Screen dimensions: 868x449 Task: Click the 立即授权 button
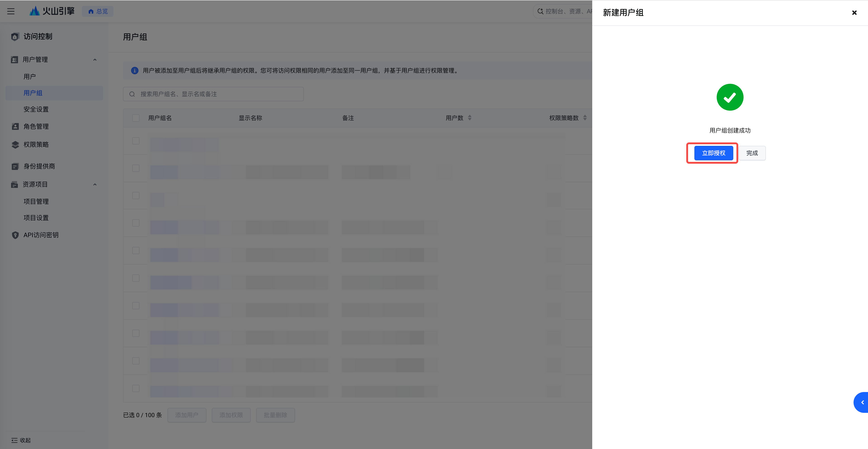[x=713, y=153]
